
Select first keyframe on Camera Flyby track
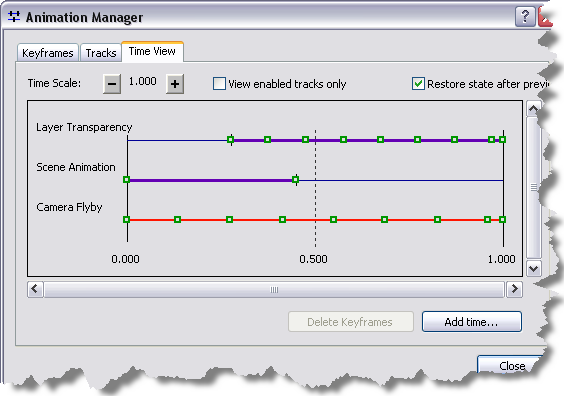126,219
